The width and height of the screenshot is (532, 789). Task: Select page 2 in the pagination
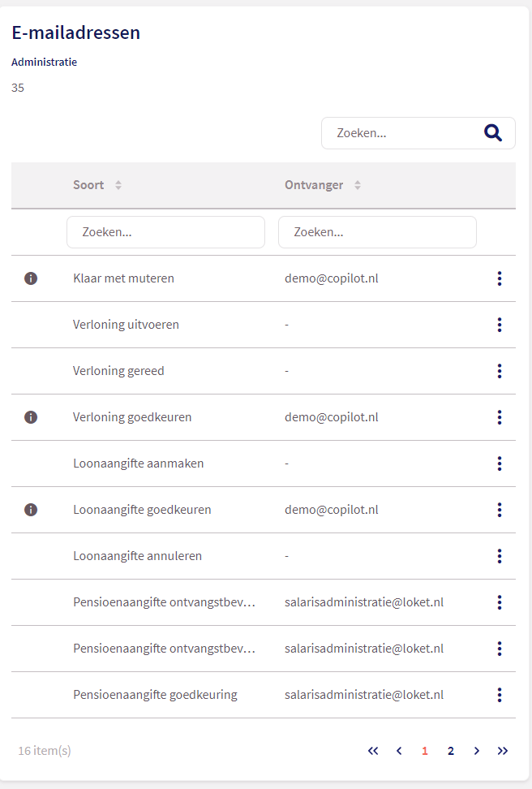[x=451, y=751]
